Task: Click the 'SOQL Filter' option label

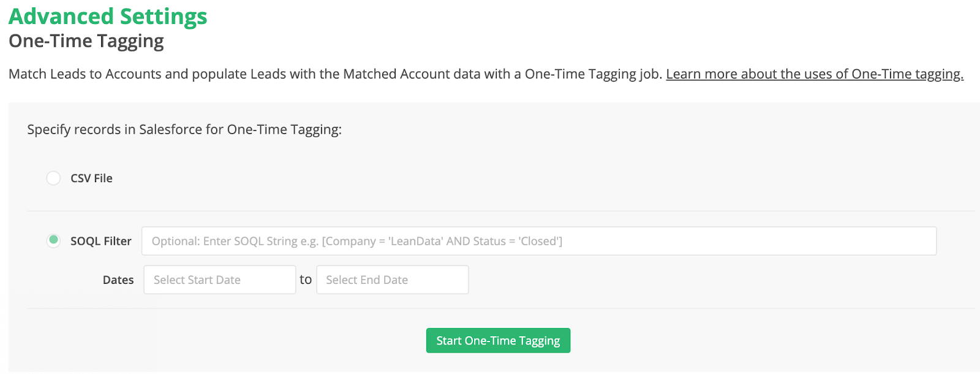Action: 101,241
